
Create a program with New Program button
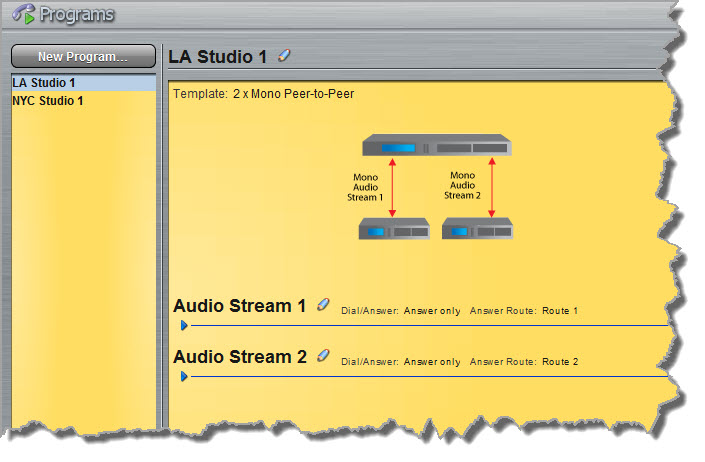pos(83,57)
